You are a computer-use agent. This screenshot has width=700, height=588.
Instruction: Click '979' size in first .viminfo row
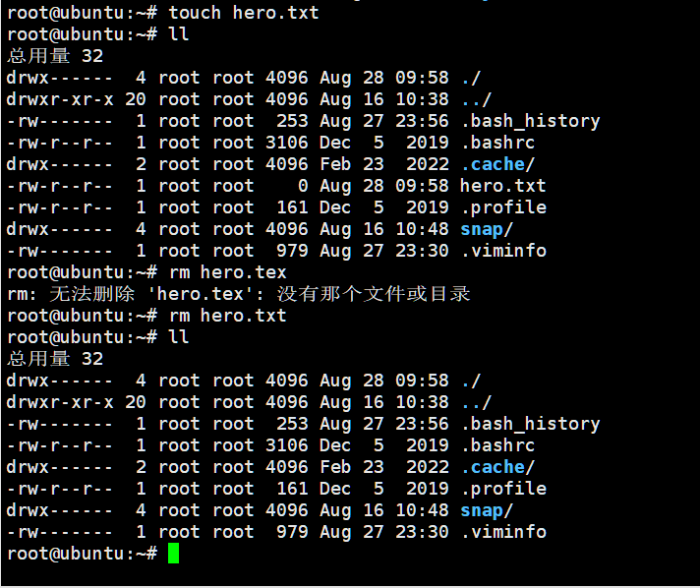point(292,251)
